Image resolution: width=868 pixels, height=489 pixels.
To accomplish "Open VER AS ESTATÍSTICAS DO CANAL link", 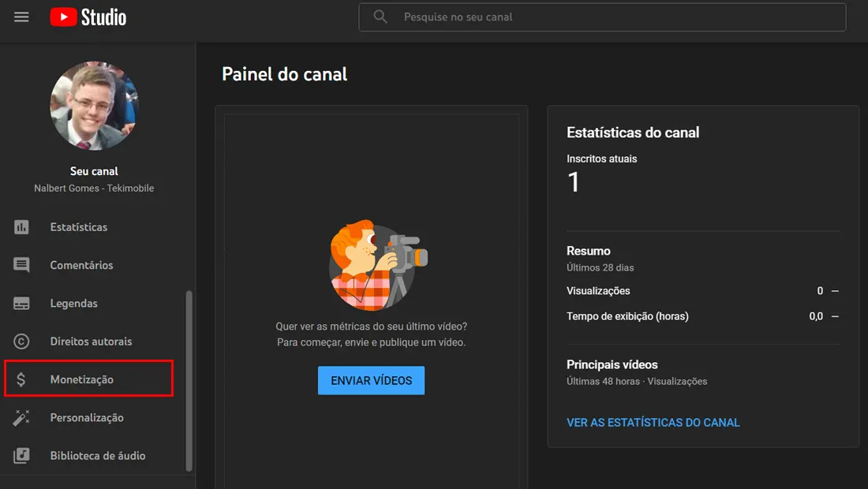I will tap(653, 423).
